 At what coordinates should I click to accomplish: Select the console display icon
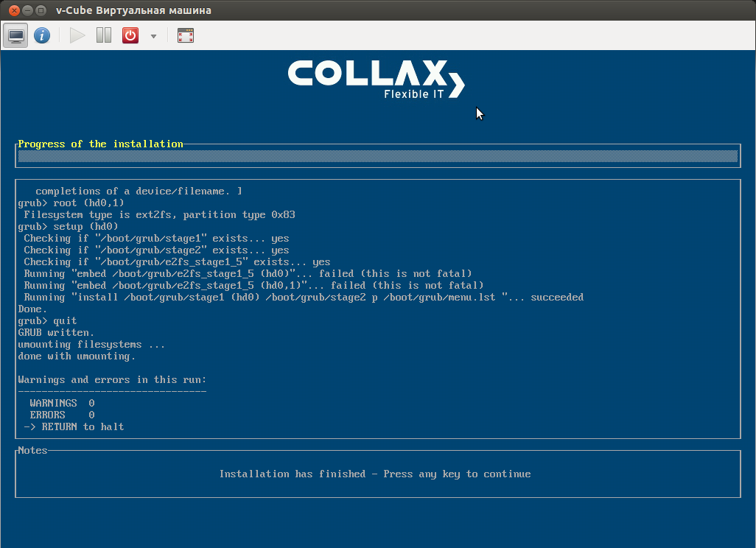15,35
